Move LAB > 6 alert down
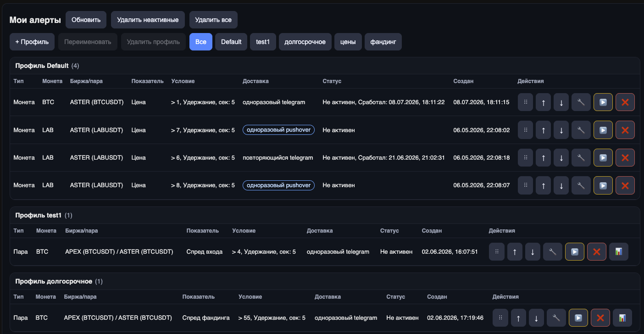This screenshot has width=644, height=334. pyautogui.click(x=561, y=157)
